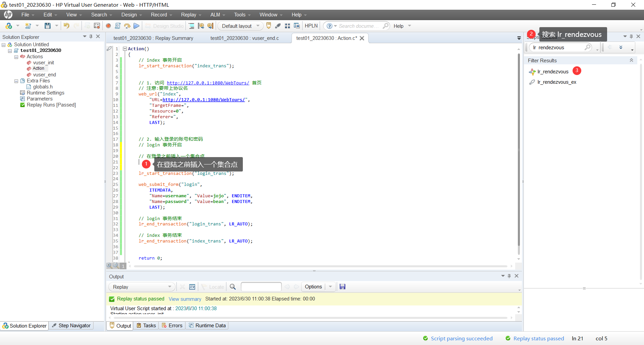This screenshot has height=345, width=644.
Task: Click the zoom in icon under the editor
Action: (x=109, y=265)
